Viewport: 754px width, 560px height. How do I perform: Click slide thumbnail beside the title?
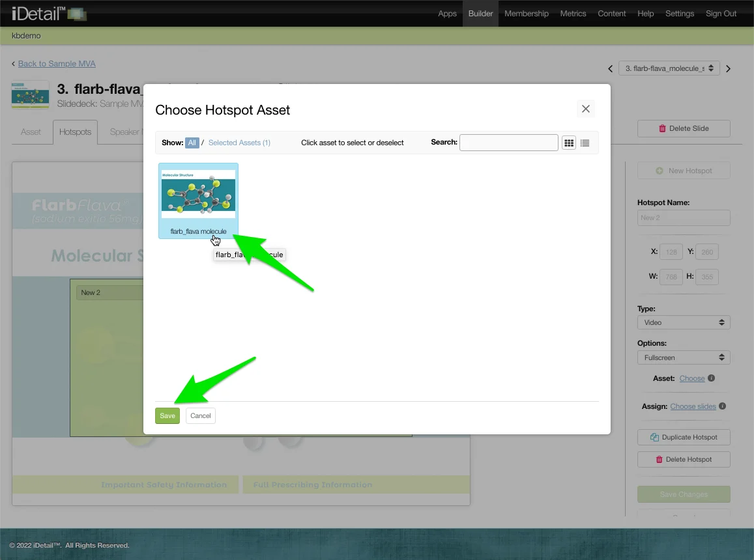point(30,94)
